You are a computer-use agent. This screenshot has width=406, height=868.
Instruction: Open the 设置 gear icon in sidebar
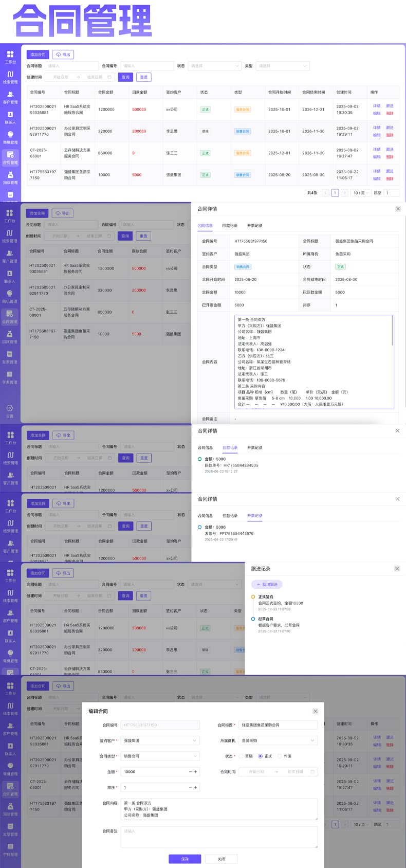pos(10,408)
